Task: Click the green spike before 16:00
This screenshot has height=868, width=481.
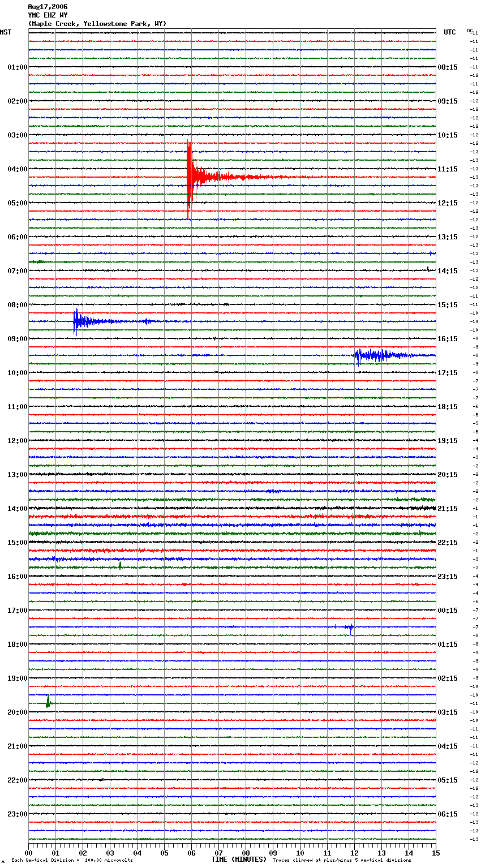Action: pos(120,565)
